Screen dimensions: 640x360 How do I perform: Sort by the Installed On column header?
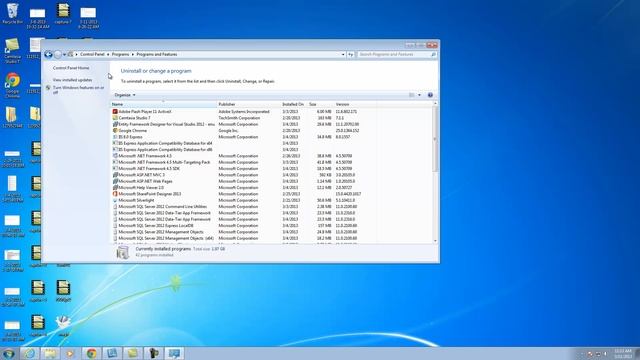(294, 104)
